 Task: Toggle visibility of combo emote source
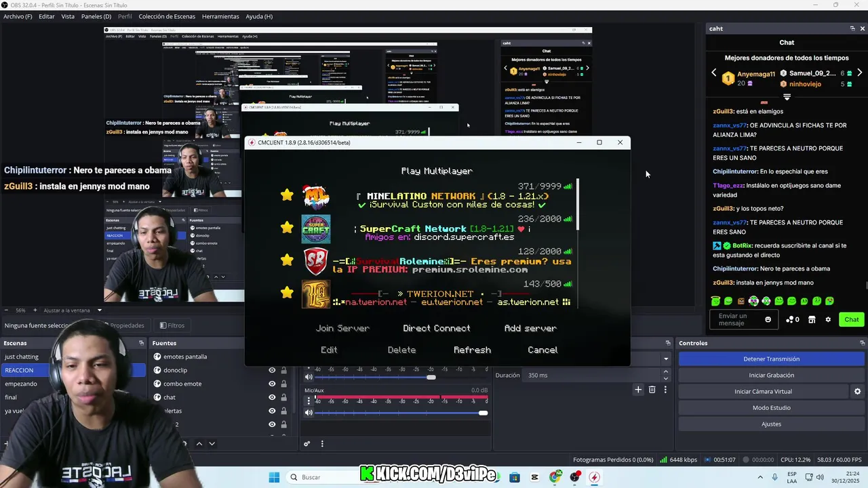click(272, 384)
